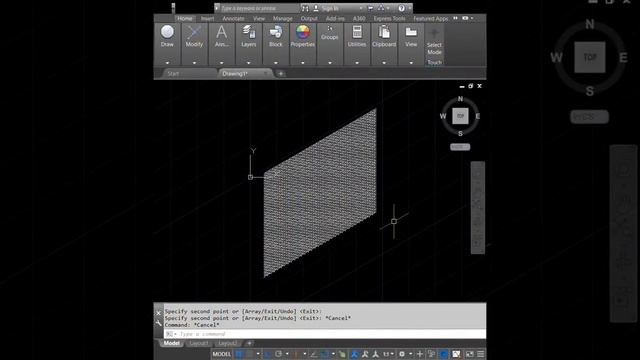Add a new layout with plus button
This screenshot has height=360, width=640.
click(249, 343)
